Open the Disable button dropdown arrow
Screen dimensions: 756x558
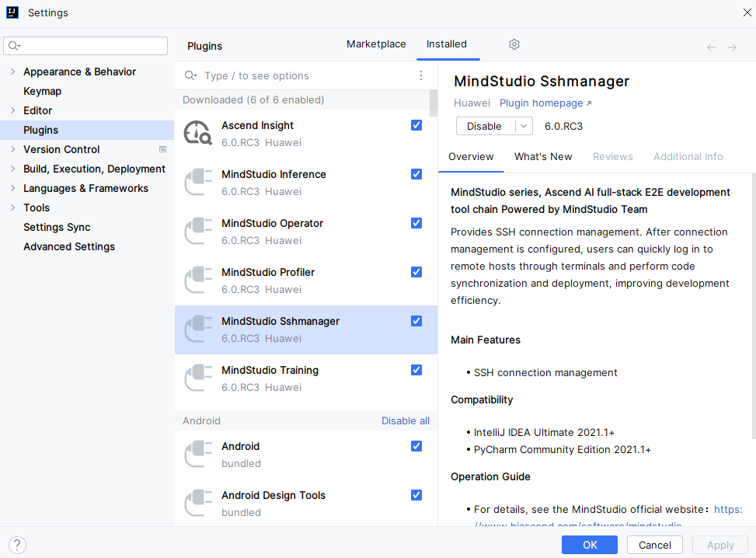pyautogui.click(x=524, y=127)
